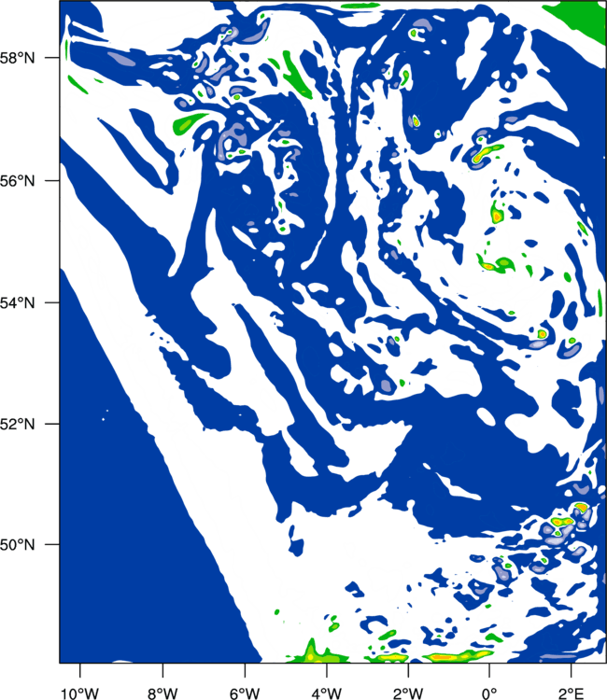Select the 2°E longitude label
The image size is (607, 700).
(x=572, y=693)
